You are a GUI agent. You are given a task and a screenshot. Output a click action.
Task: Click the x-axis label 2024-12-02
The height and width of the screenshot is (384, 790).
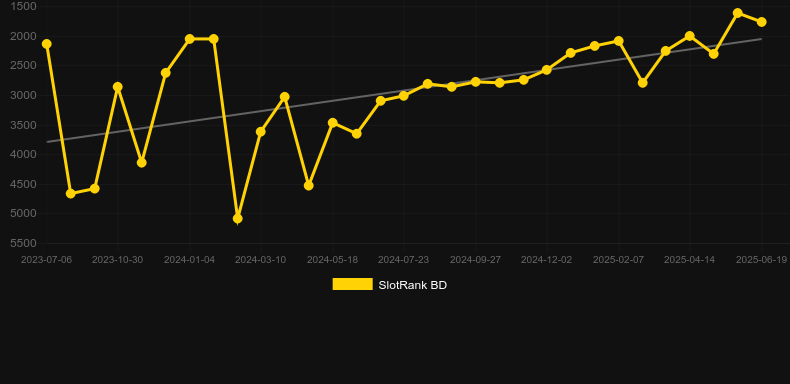click(x=547, y=260)
